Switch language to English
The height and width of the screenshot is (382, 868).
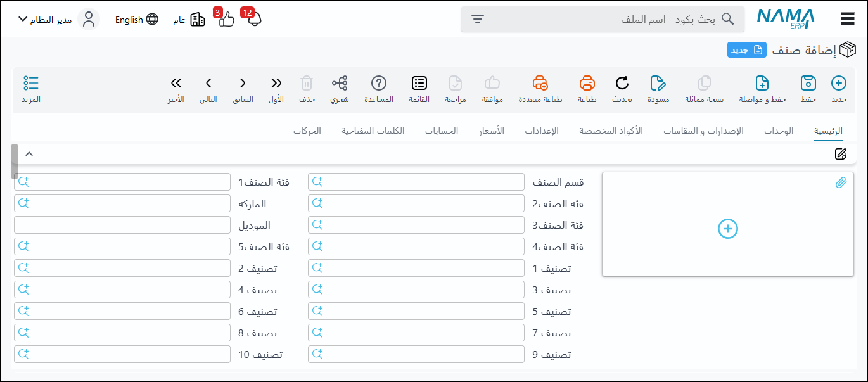pos(136,20)
